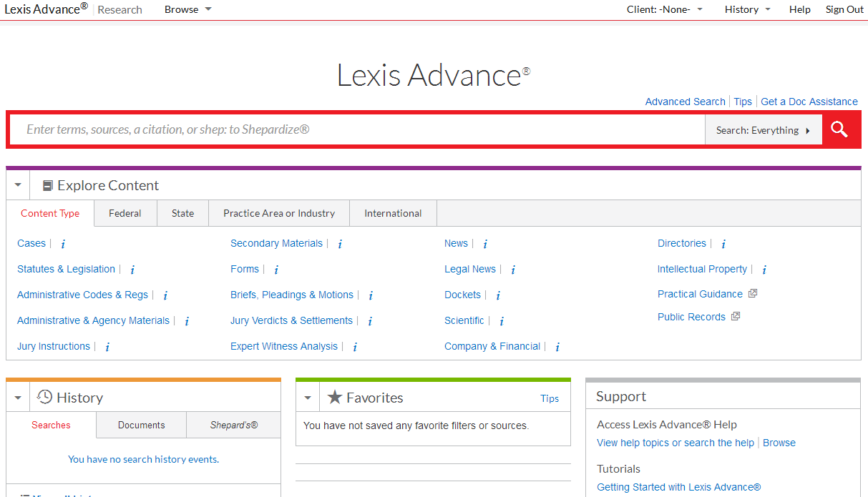Click the main search input field
Image resolution: width=868 pixels, height=497 pixels.
[357, 129]
